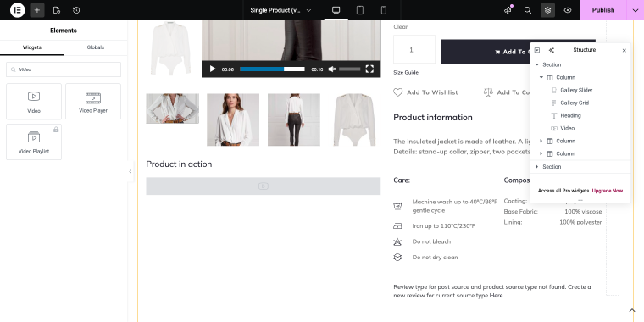Click the Clear variations link
Screen dimensions: 644x322
click(401, 27)
